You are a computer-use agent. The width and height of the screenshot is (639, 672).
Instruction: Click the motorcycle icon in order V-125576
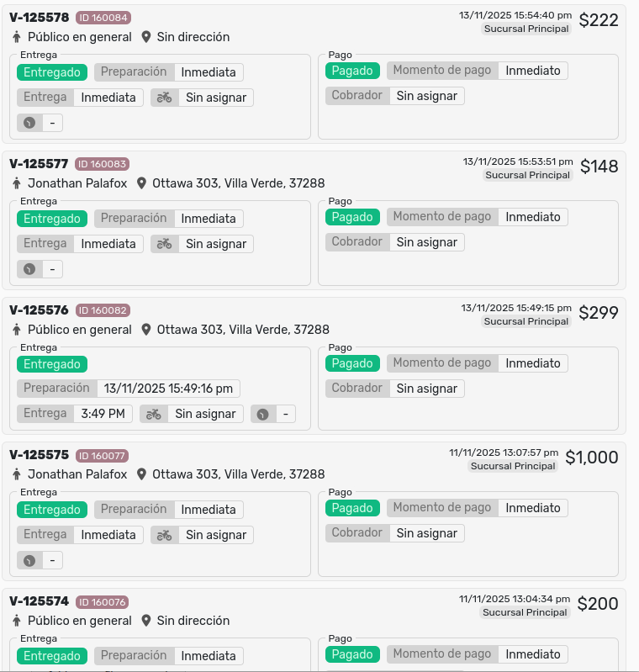[x=153, y=414]
